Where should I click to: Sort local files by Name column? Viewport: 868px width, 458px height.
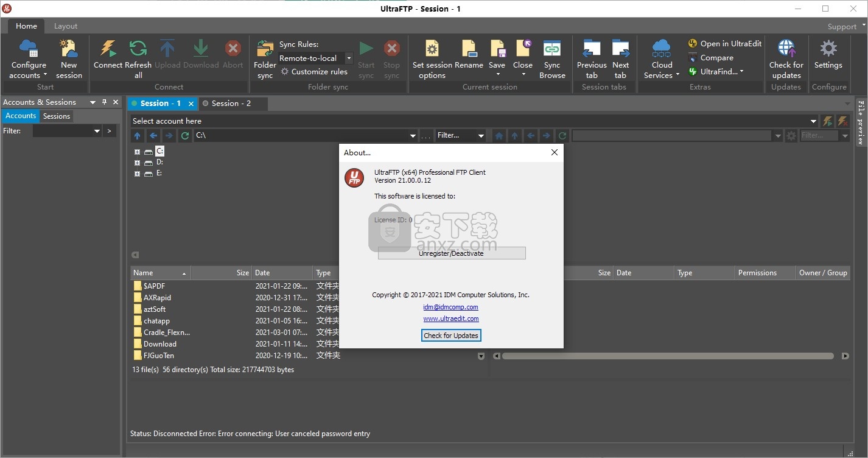click(x=160, y=273)
